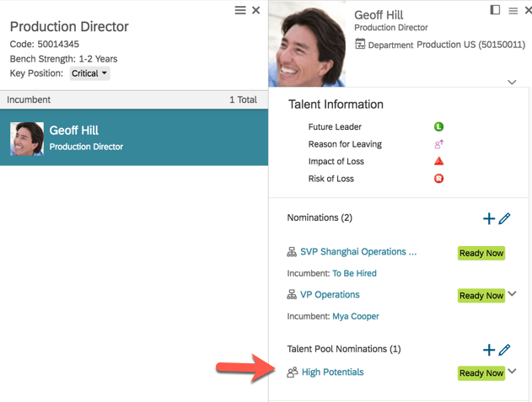532x402 pixels.
Task: Add a new position nomination
Action: click(x=489, y=219)
